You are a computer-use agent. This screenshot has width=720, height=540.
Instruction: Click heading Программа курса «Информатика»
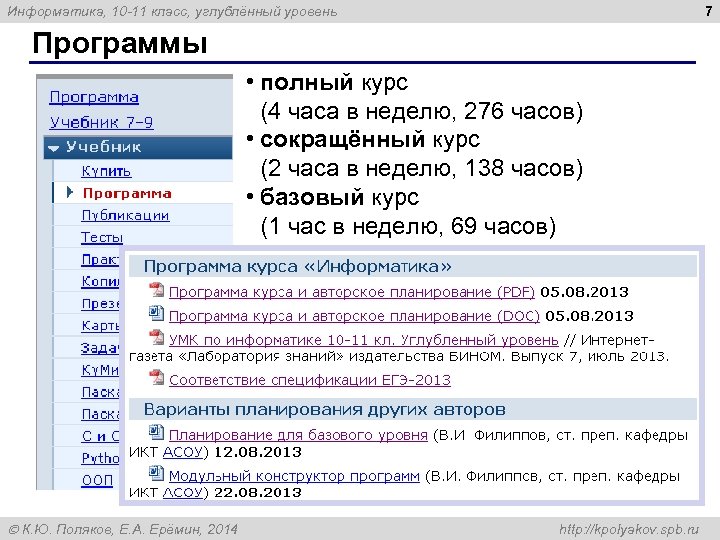click(298, 266)
